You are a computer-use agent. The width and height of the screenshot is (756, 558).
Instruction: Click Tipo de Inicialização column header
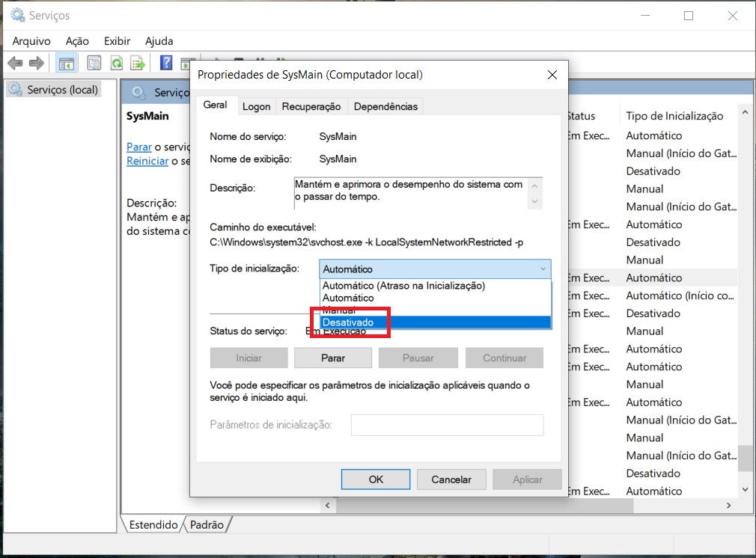[x=674, y=116]
